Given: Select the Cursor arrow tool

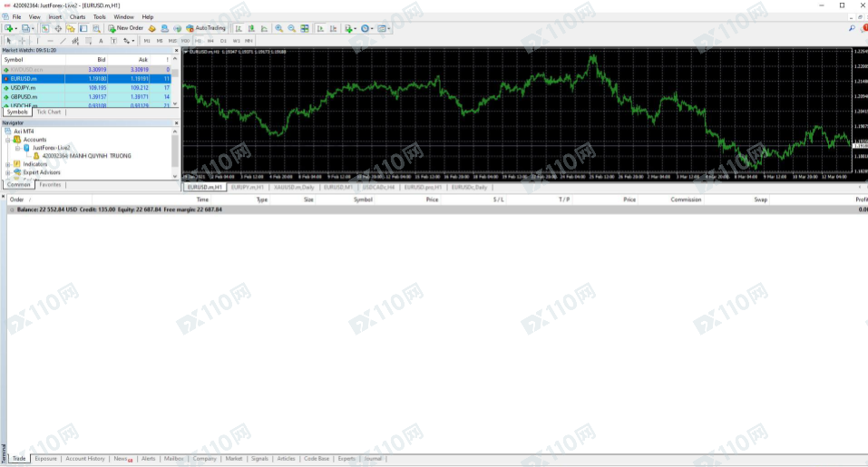Looking at the screenshot, I should pyautogui.click(x=9, y=41).
